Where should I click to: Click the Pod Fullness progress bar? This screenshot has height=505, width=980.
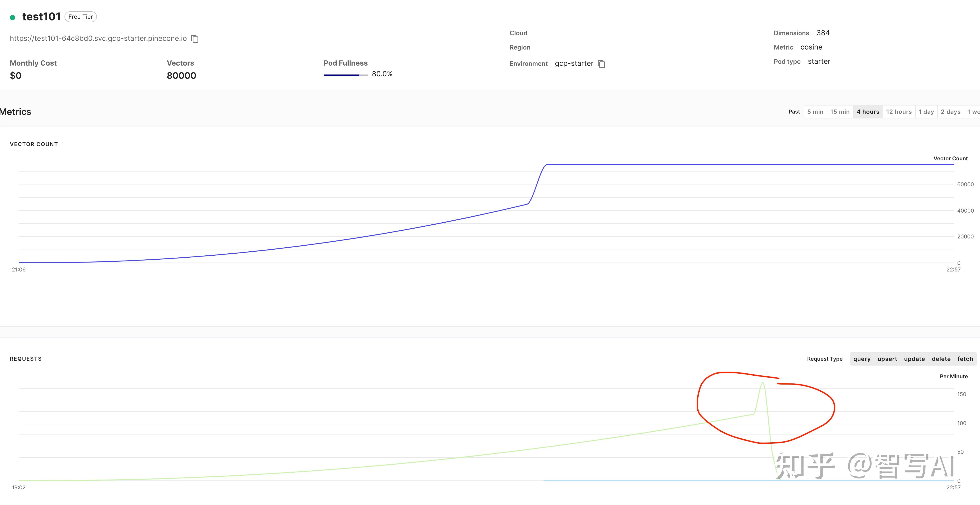pos(345,75)
